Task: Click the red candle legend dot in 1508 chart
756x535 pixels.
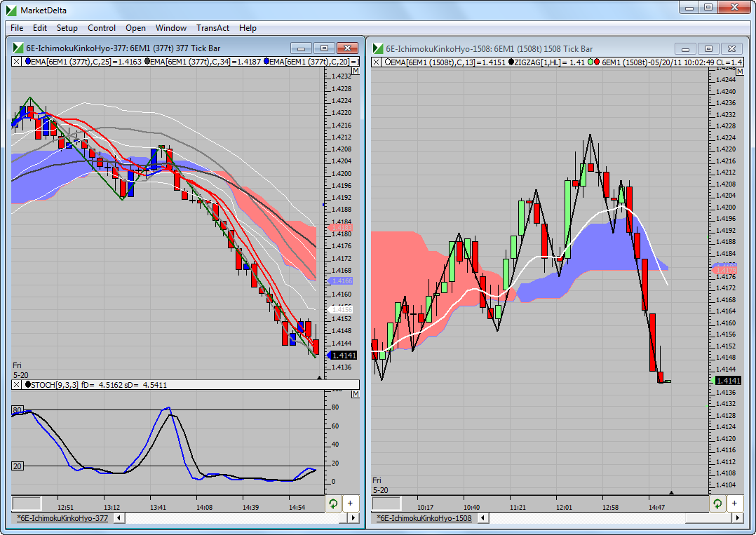Action: click(597, 62)
